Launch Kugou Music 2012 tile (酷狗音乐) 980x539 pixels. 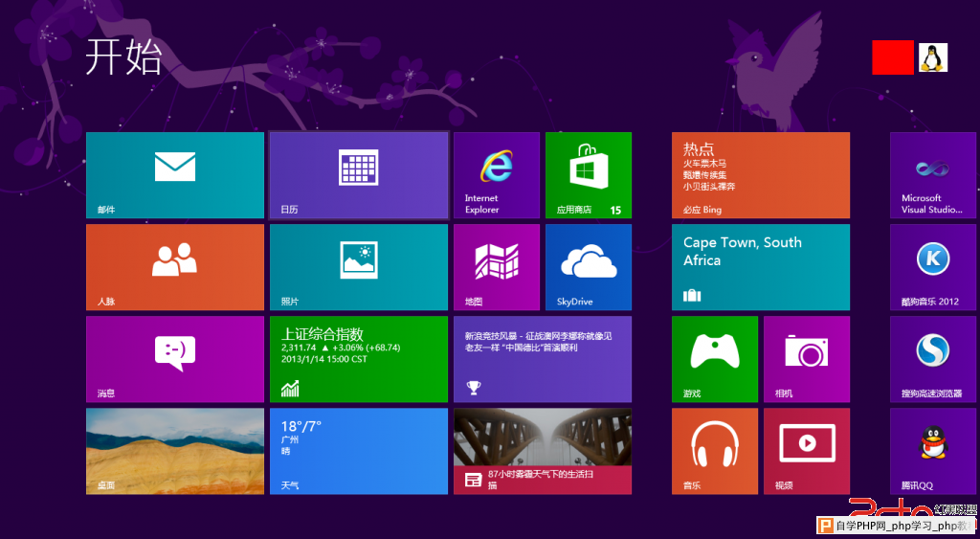(932, 267)
